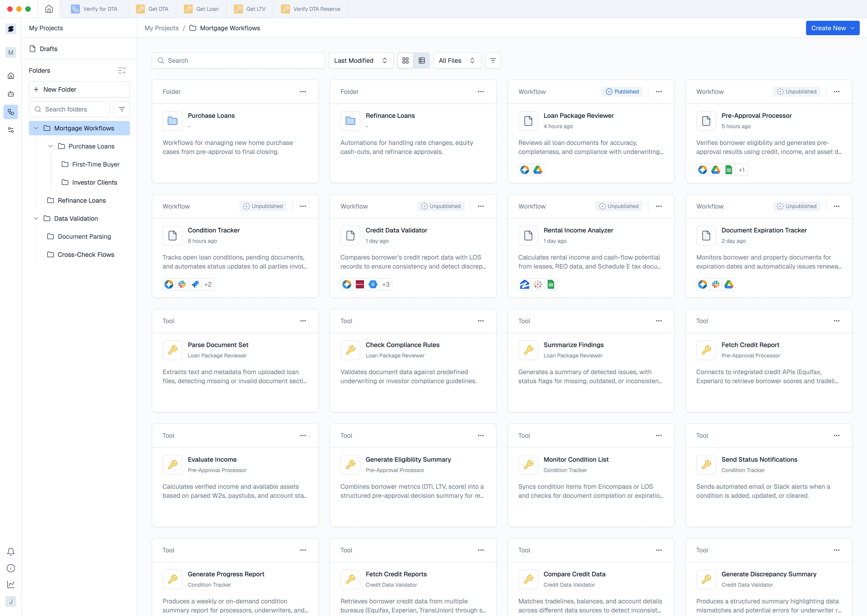Viewport: 867px width, 616px height.
Task: Open notifications bell icon in sidebar
Action: (11, 552)
